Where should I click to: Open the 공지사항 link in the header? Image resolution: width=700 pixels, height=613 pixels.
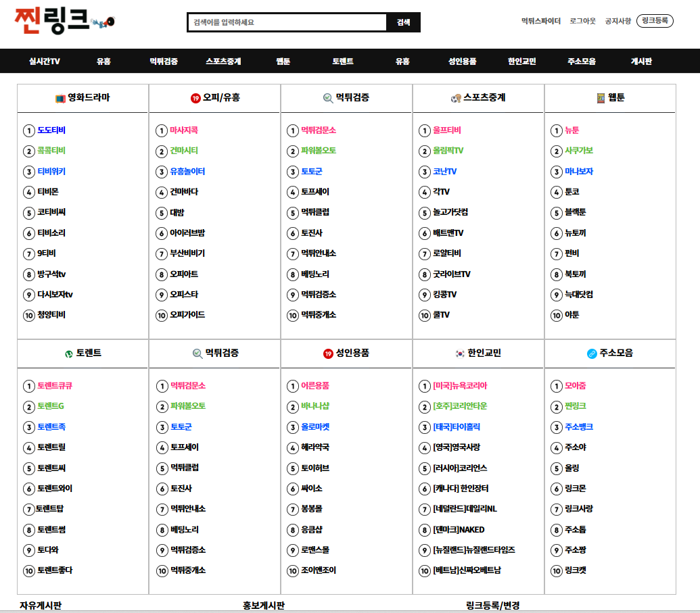[617, 21]
